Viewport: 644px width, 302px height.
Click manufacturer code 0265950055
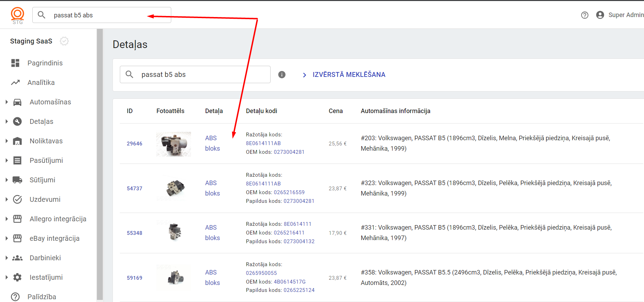tap(261, 273)
